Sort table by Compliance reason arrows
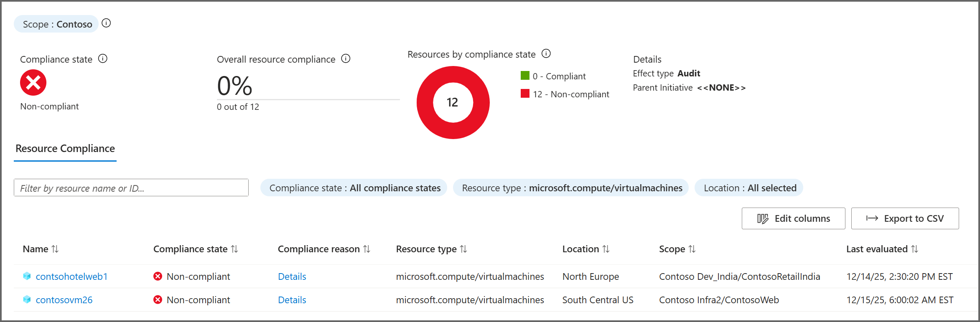The height and width of the screenshot is (322, 980). (x=367, y=249)
